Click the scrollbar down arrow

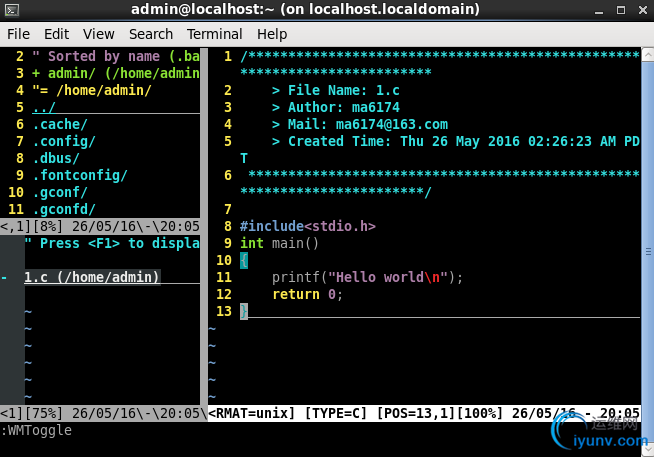click(x=648, y=449)
